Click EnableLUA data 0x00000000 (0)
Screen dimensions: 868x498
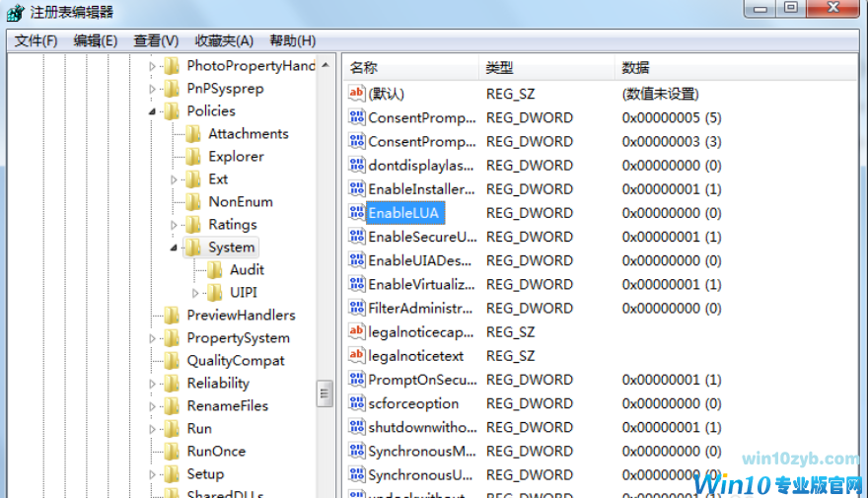672,213
